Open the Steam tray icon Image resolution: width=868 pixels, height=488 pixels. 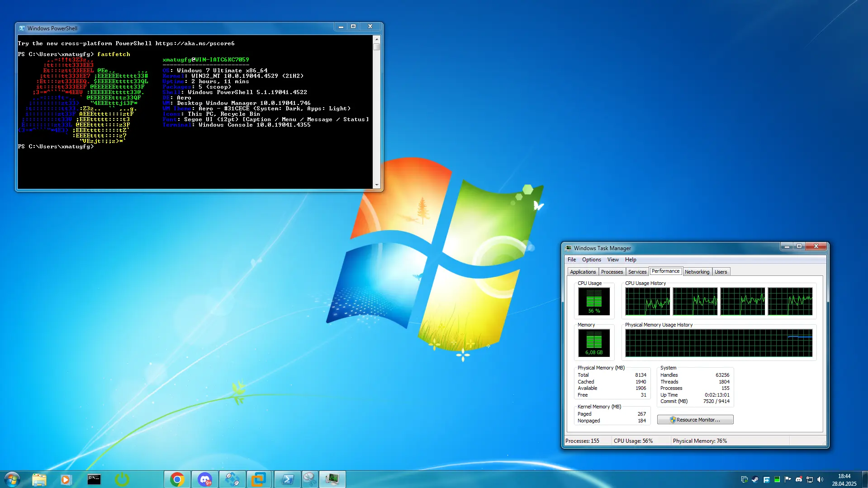click(x=755, y=479)
